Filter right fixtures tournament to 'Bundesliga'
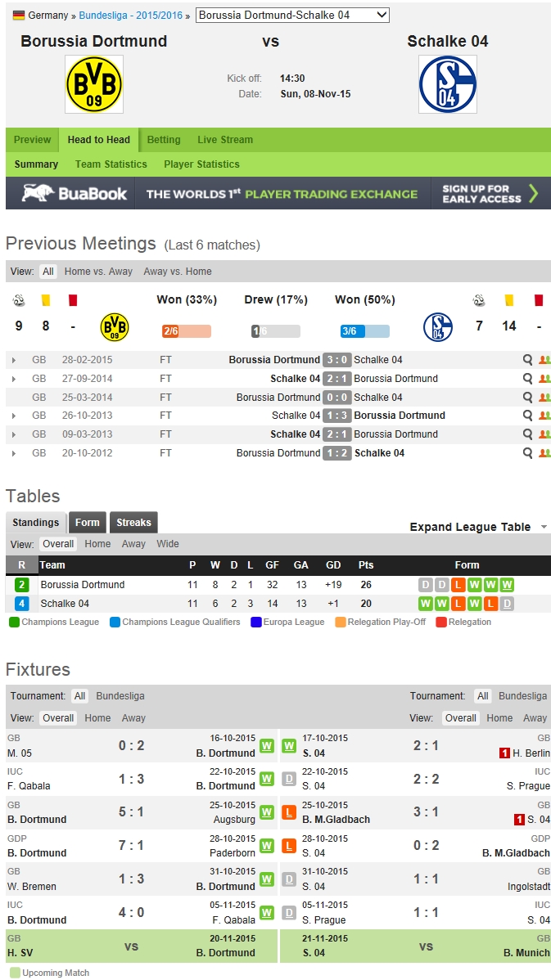Image resolution: width=551 pixels, height=980 pixels. click(523, 696)
